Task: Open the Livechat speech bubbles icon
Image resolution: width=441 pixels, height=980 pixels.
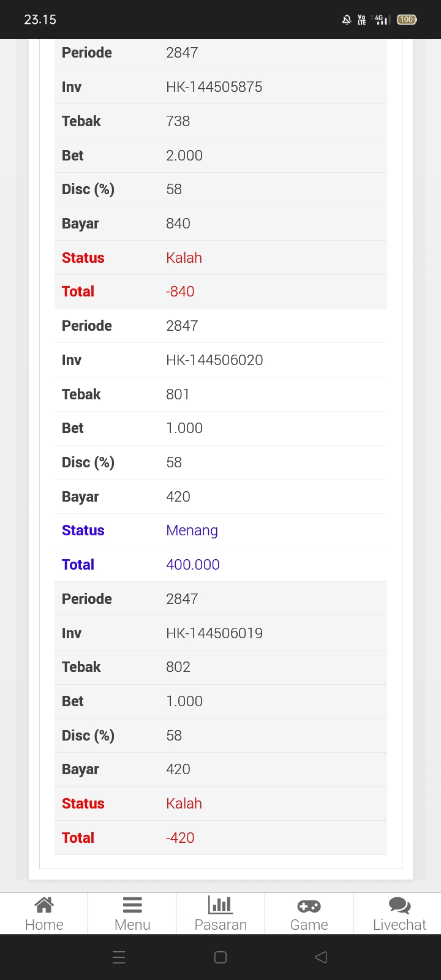Action: (399, 905)
